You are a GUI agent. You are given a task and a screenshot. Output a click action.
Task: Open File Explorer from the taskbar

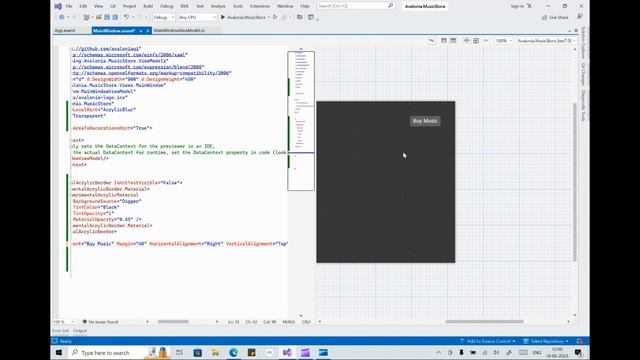tap(216, 352)
